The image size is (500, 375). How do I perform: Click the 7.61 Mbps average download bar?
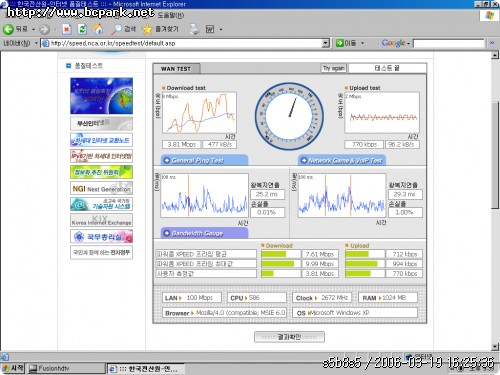click(x=281, y=254)
